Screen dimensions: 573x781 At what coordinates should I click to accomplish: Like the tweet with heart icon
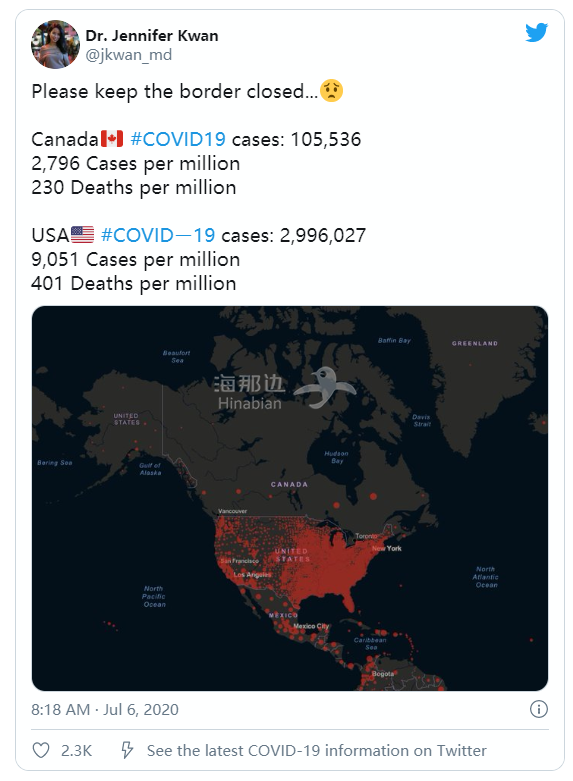click(x=41, y=750)
